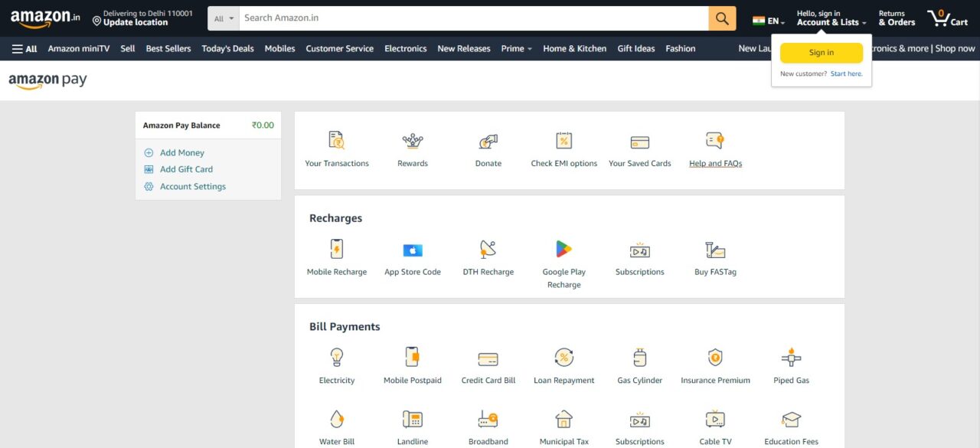Image resolution: width=980 pixels, height=448 pixels.
Task: Click the Buy FASTag icon
Action: [715, 250]
